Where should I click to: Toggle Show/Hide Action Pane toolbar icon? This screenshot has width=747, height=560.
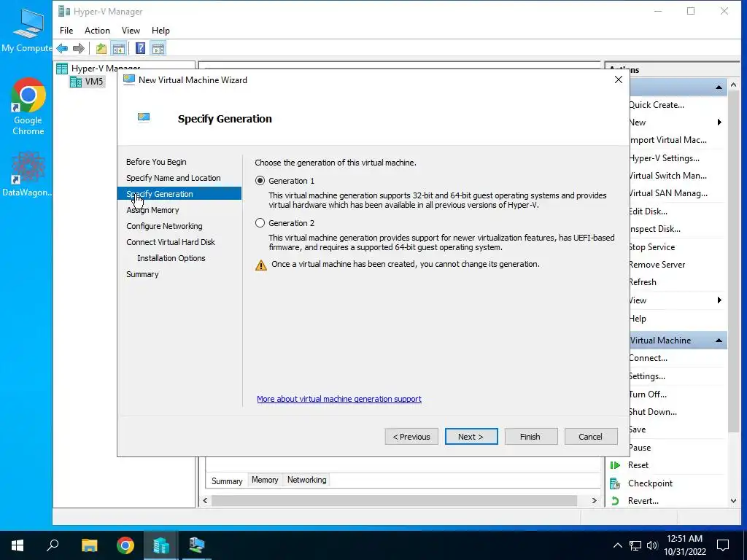[158, 48]
